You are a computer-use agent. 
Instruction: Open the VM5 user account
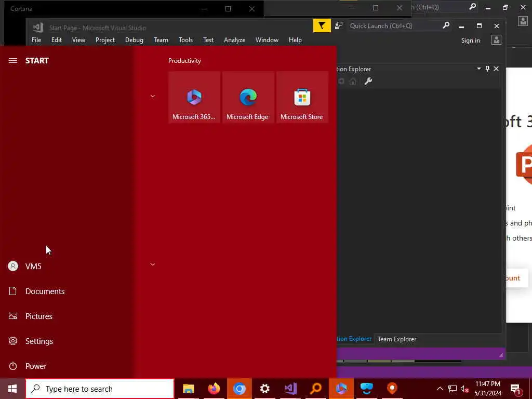(33, 267)
